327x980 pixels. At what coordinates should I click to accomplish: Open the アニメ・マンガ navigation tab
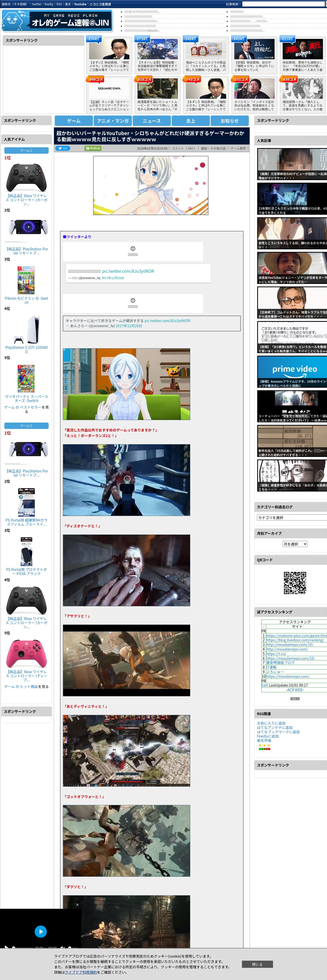click(x=113, y=121)
